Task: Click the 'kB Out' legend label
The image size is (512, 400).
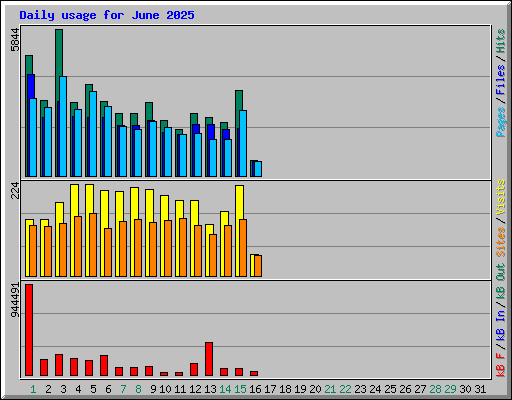Action: click(501, 282)
